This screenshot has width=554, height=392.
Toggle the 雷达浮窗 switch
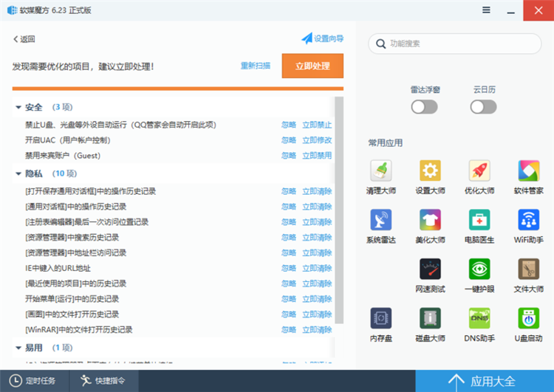coord(425,107)
